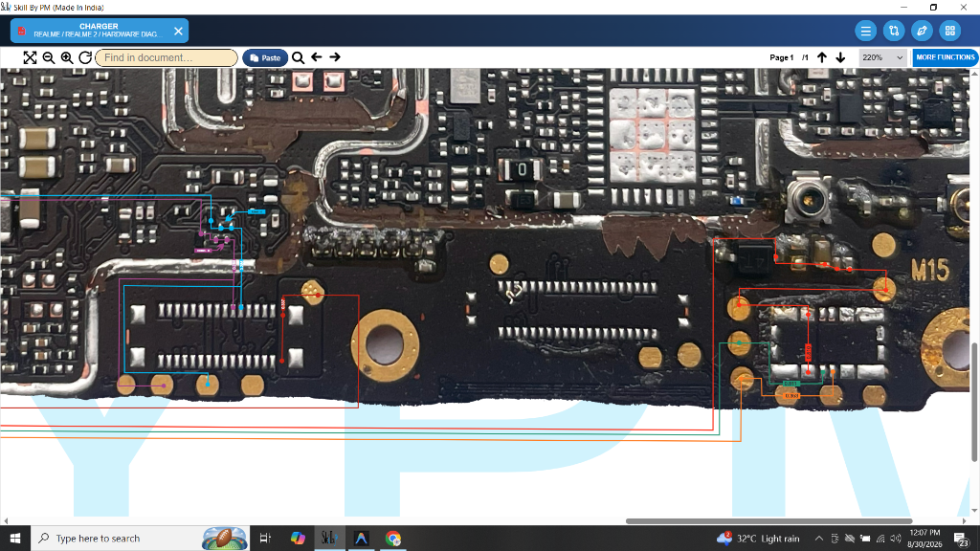
Task: Zoom in with the plus magnifier
Action: (67, 57)
